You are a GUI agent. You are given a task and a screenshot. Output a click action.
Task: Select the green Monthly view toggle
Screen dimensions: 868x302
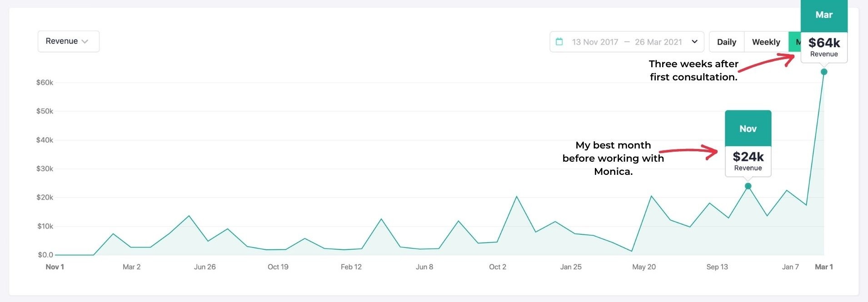(x=794, y=42)
